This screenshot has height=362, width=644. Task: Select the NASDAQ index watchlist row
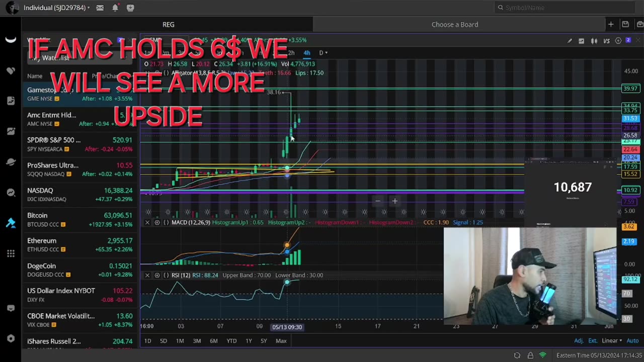79,195
